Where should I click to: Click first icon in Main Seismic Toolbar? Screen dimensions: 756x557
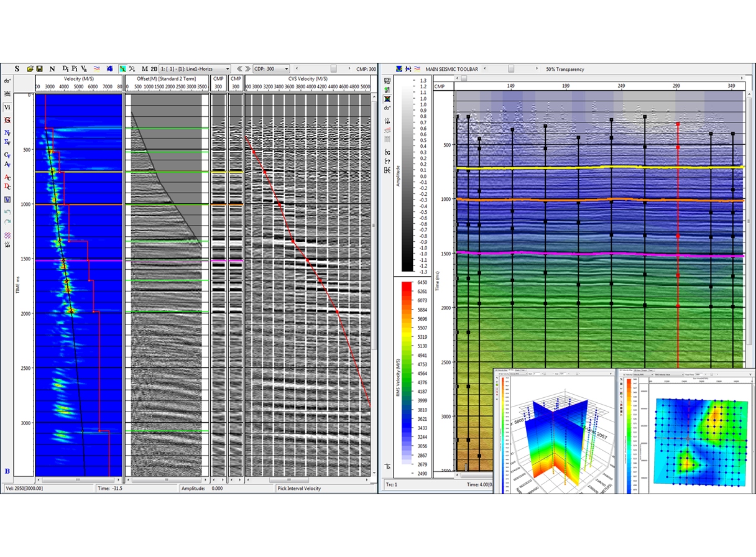[x=399, y=68]
